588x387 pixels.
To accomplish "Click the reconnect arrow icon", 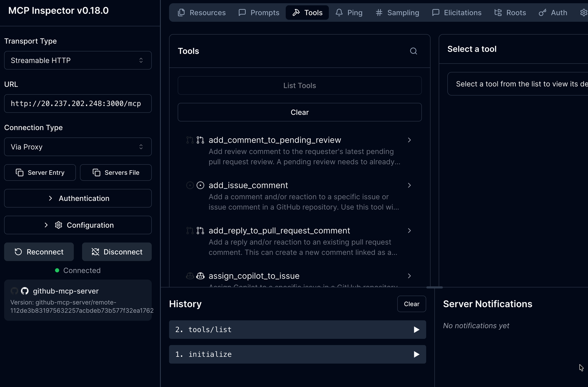I will pos(18,252).
